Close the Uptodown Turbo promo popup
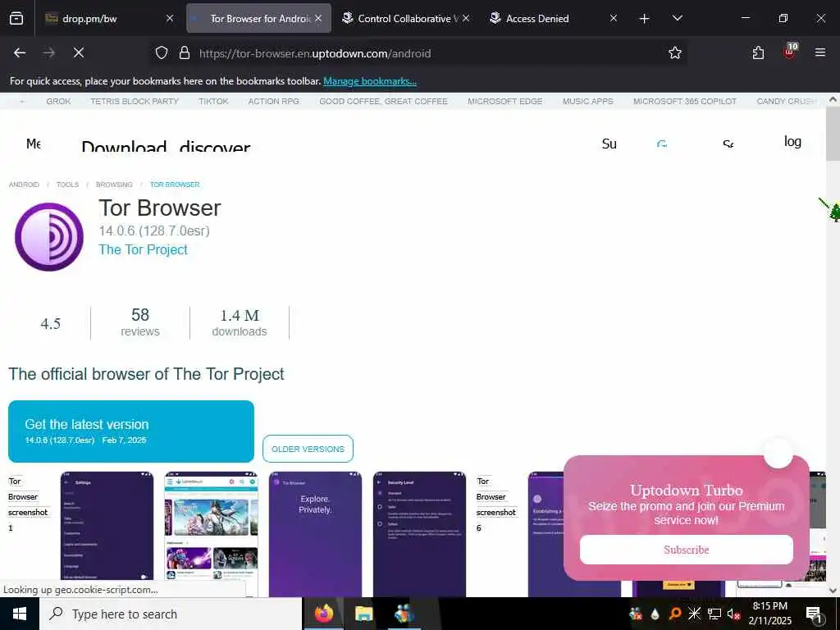The width and height of the screenshot is (840, 630). (x=778, y=454)
